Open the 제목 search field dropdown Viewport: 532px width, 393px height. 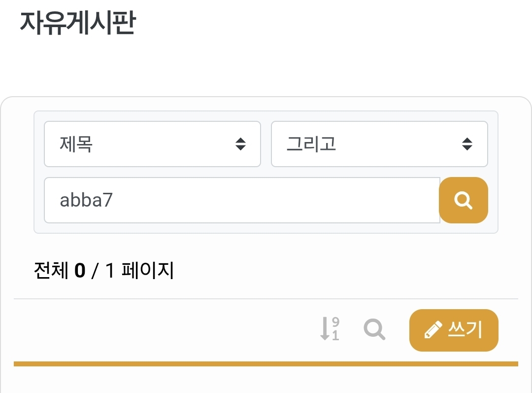point(152,144)
